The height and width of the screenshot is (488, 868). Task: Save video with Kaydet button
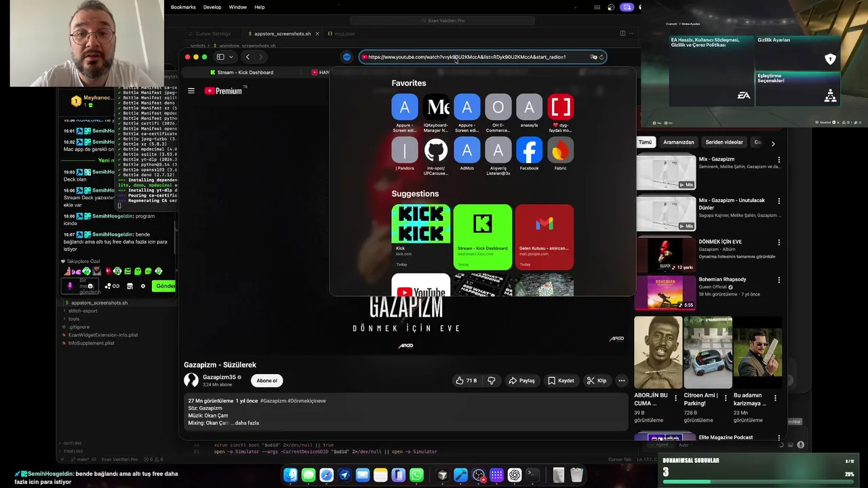[561, 380]
